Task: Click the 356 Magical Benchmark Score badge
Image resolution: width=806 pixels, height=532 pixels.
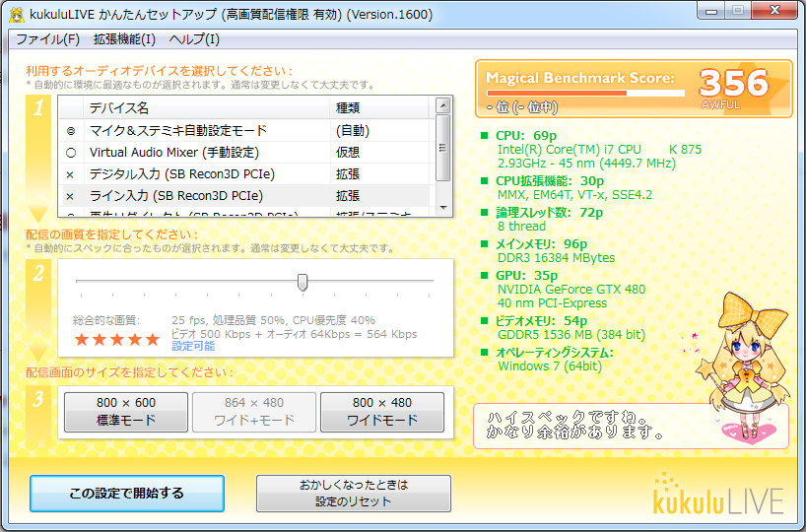Action: click(x=733, y=84)
